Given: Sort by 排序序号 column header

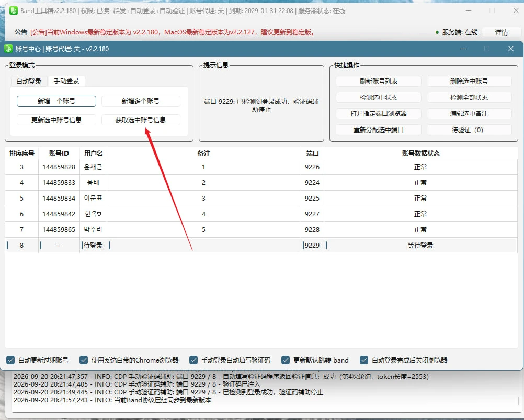Looking at the screenshot, I should tap(22, 153).
